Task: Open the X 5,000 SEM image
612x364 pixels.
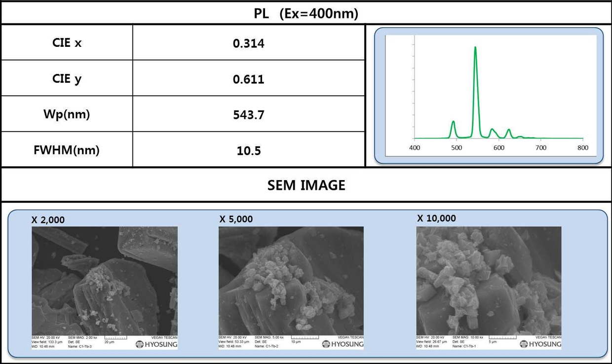Action: point(291,280)
